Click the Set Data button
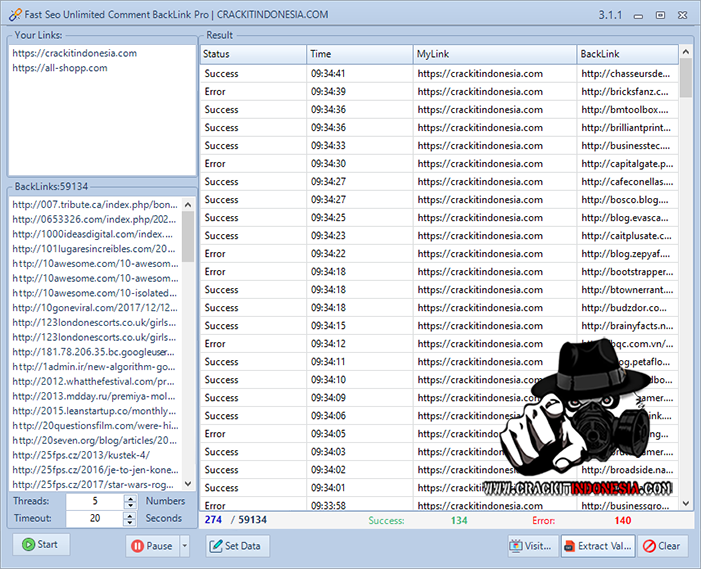Image resolution: width=701 pixels, height=569 pixels. pos(238,546)
